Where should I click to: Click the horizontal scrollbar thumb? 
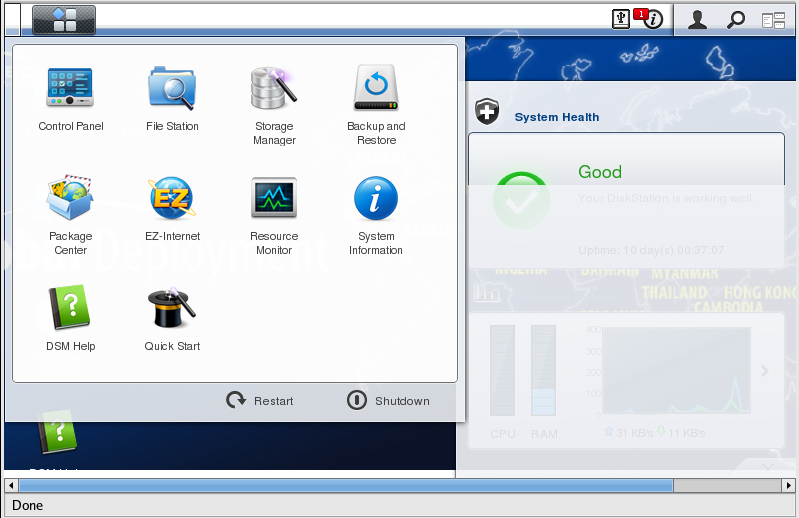click(x=346, y=485)
